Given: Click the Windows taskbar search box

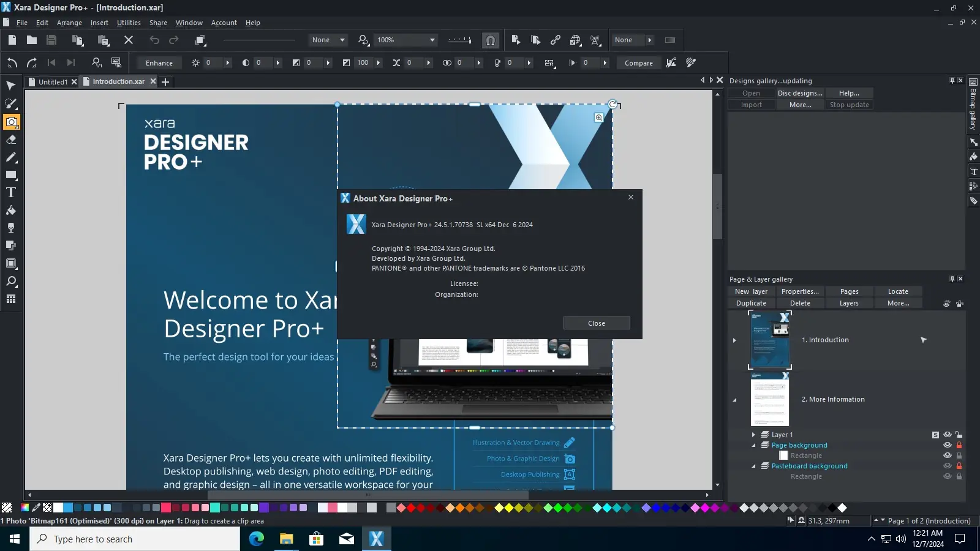Looking at the screenshot, I should click(135, 539).
